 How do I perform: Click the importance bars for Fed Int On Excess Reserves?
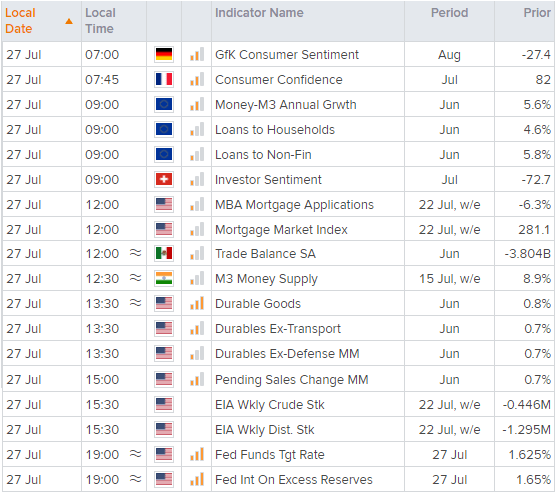[197, 479]
